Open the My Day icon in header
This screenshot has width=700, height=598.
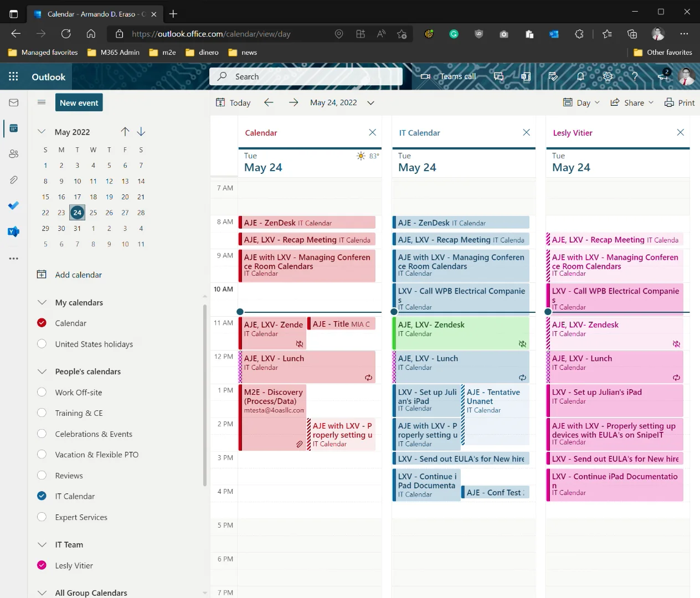pyautogui.click(x=553, y=76)
